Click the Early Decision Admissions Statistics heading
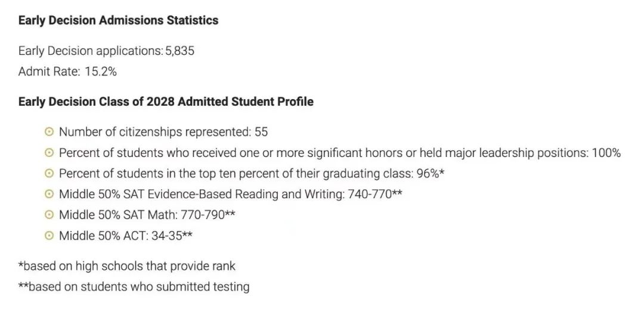 pos(118,20)
